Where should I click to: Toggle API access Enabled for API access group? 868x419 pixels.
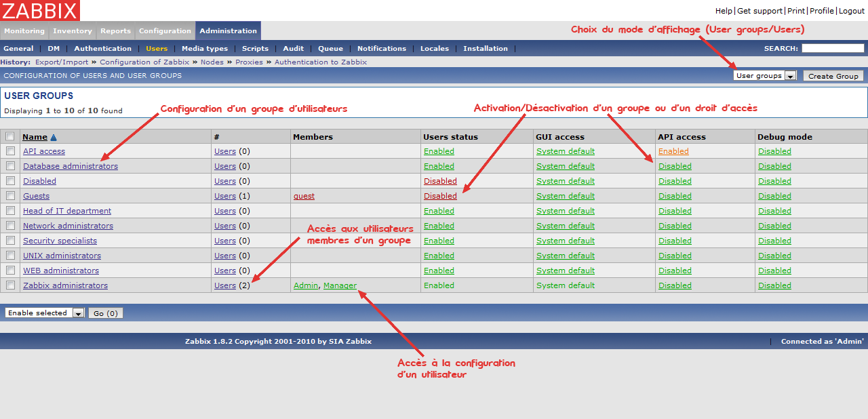[x=673, y=151]
